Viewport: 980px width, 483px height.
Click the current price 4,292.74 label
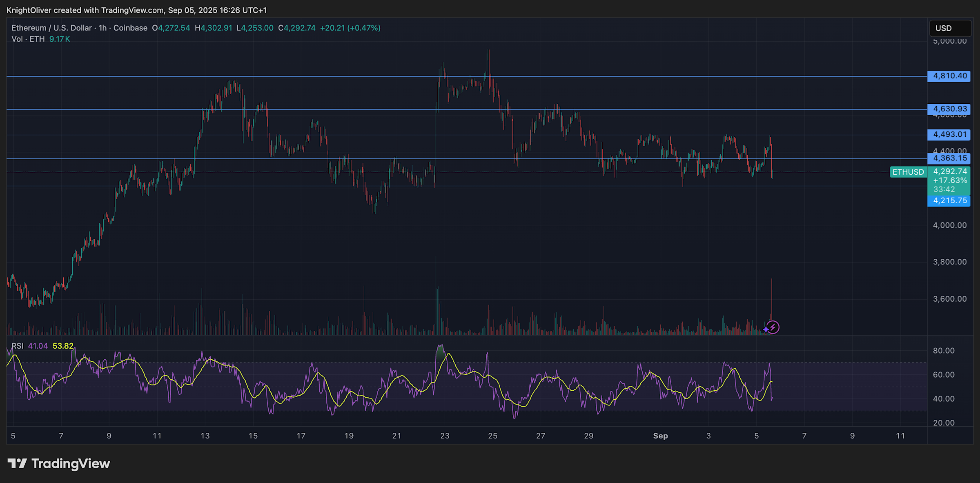click(950, 171)
